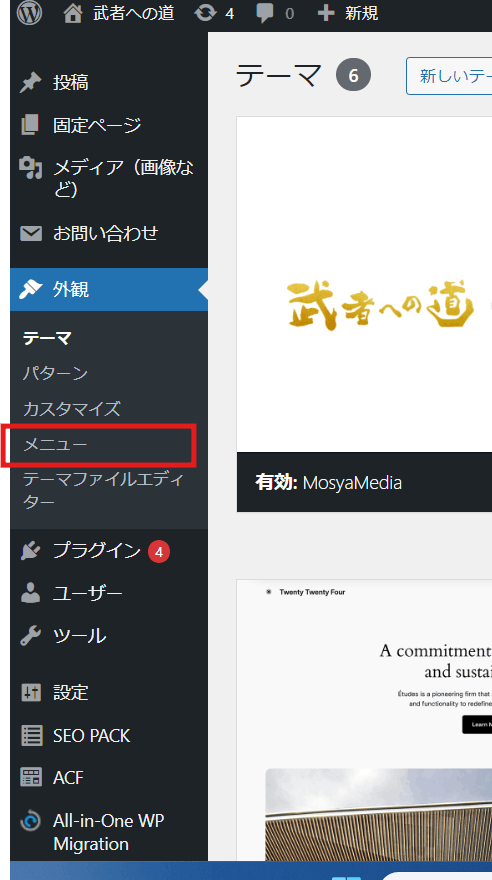Click the 有効: MosyaMedia theme label
Image resolution: width=492 pixels, height=880 pixels.
[x=329, y=483]
